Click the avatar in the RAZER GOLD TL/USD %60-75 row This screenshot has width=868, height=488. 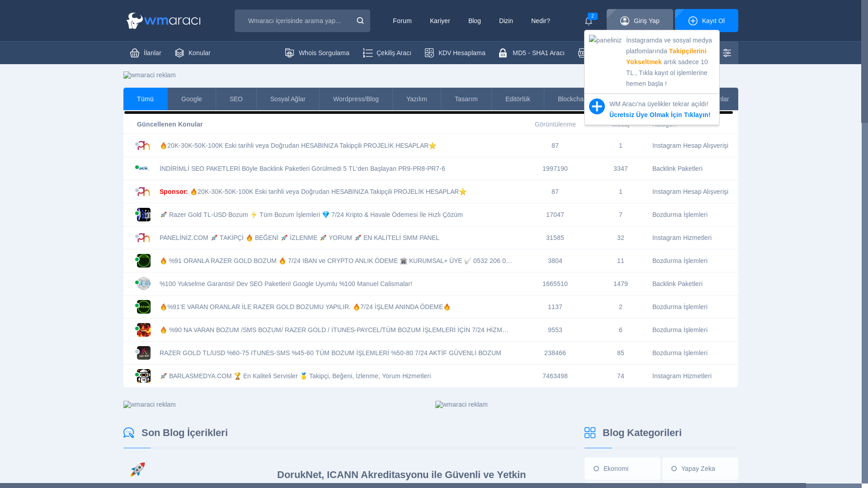click(144, 353)
